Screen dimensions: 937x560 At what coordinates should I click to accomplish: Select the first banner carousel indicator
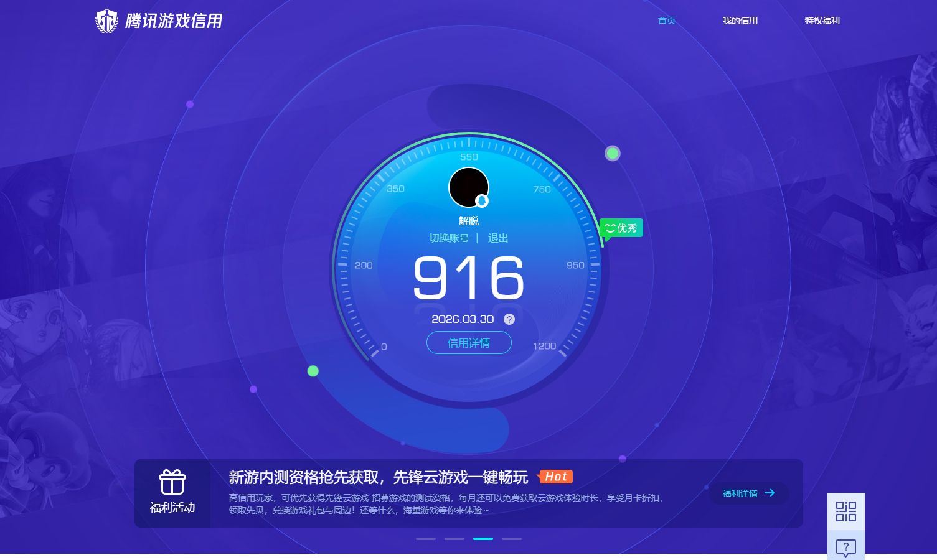click(426, 539)
